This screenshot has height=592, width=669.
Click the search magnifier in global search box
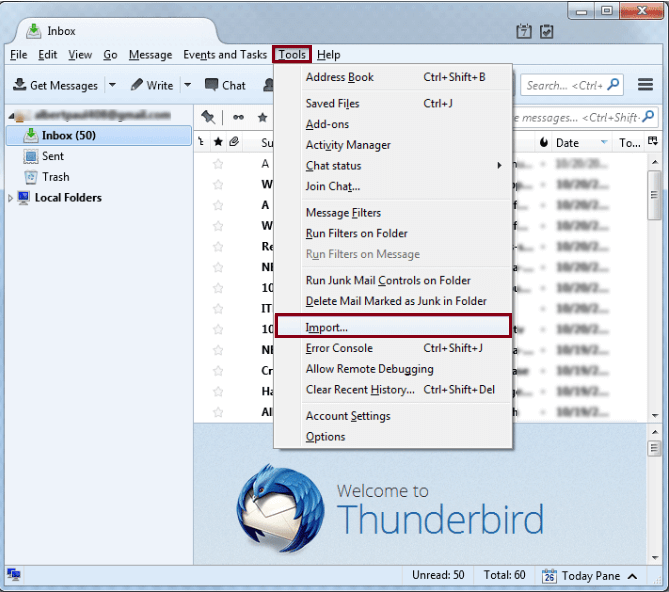613,84
